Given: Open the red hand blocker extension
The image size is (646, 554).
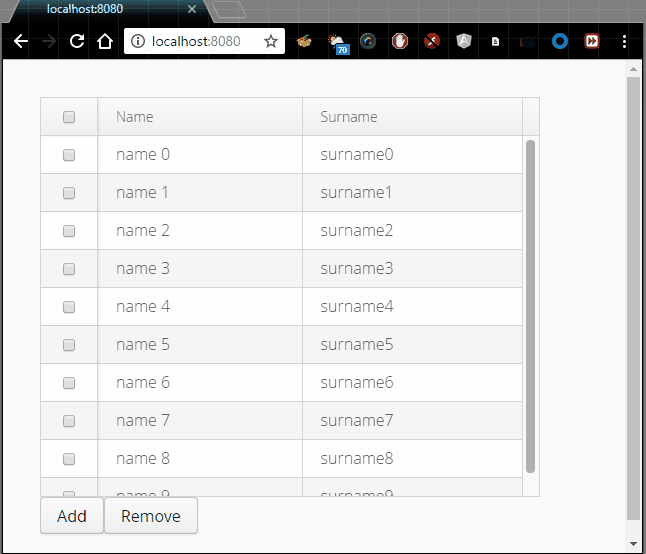Looking at the screenshot, I should tap(400, 41).
